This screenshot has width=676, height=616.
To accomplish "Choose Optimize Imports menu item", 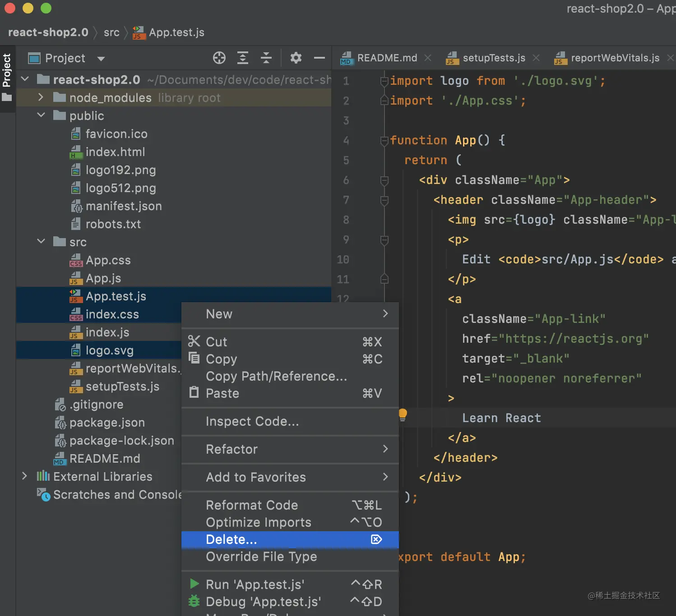I will [290, 522].
